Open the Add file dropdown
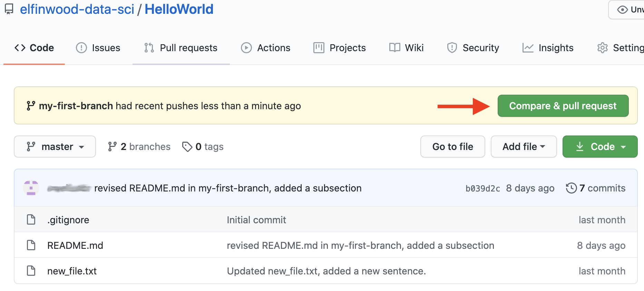The image size is (644, 291). tap(524, 147)
